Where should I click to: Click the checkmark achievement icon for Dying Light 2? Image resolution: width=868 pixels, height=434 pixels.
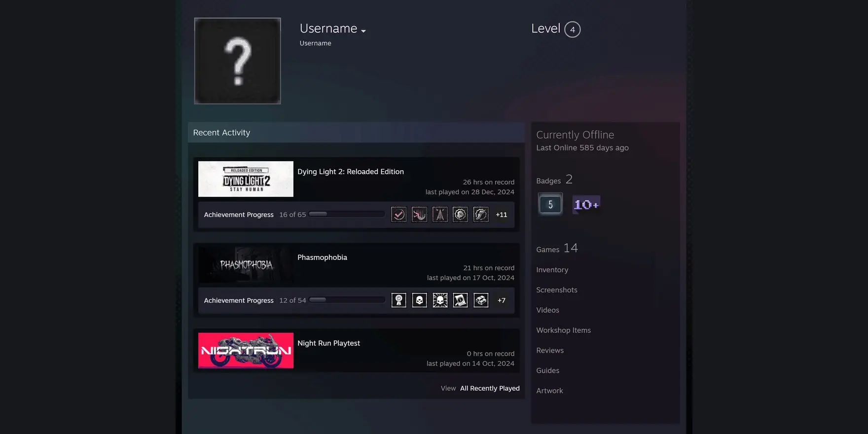[398, 215]
